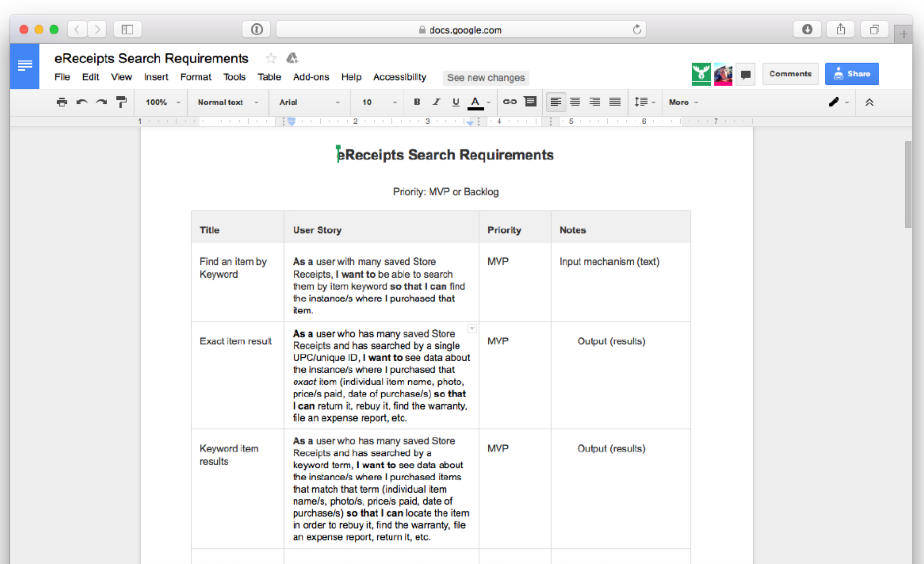Open the zoom 100% dropdown

click(163, 102)
